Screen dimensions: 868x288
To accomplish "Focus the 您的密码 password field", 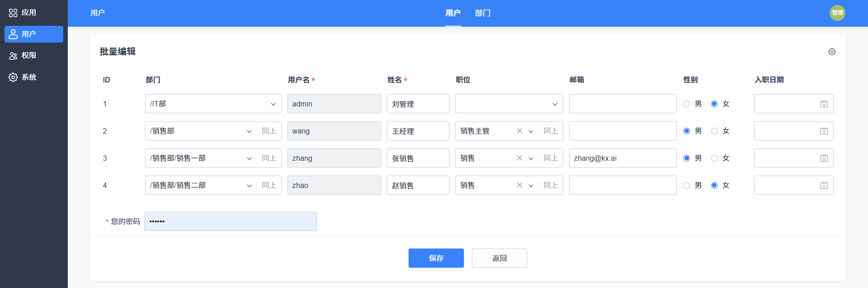I will [231, 221].
